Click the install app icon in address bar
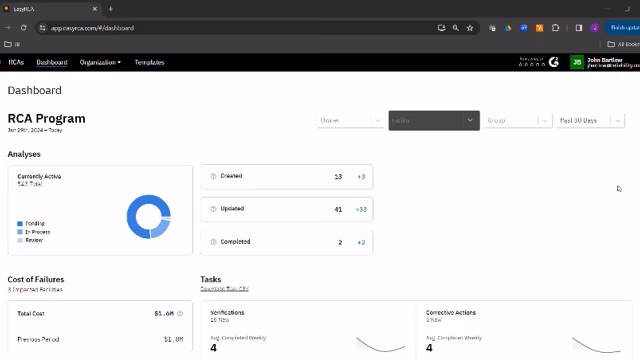 point(441,28)
